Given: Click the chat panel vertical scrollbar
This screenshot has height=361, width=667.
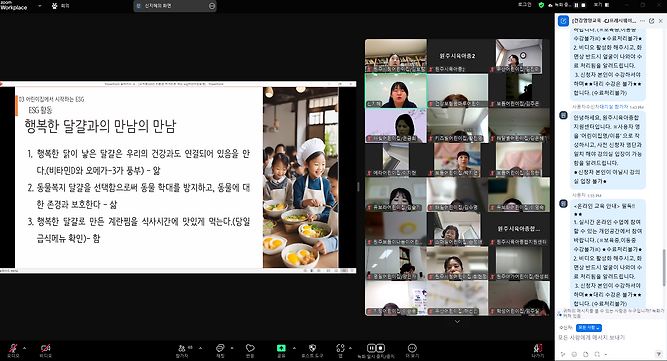Looking at the screenshot, I should [664, 267].
